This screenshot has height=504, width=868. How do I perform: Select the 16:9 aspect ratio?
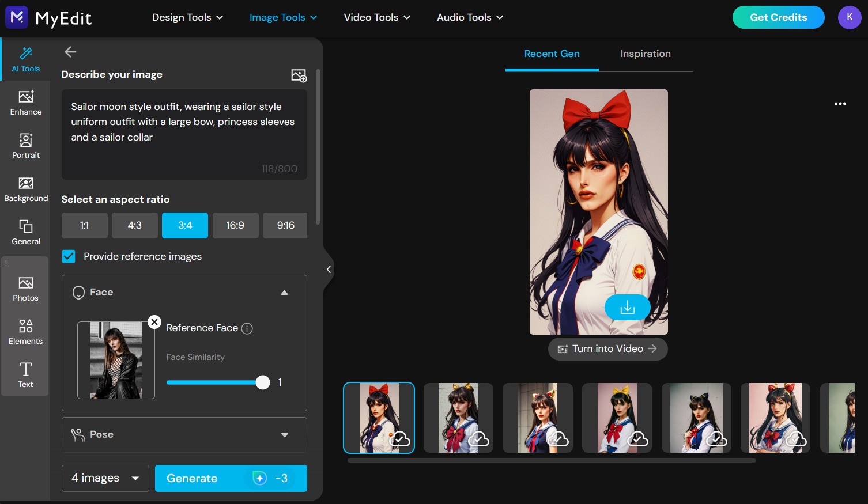(x=235, y=225)
